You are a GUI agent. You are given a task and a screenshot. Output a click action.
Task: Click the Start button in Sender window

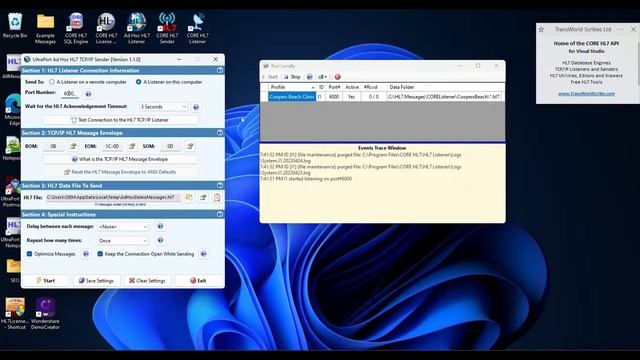pos(45,280)
